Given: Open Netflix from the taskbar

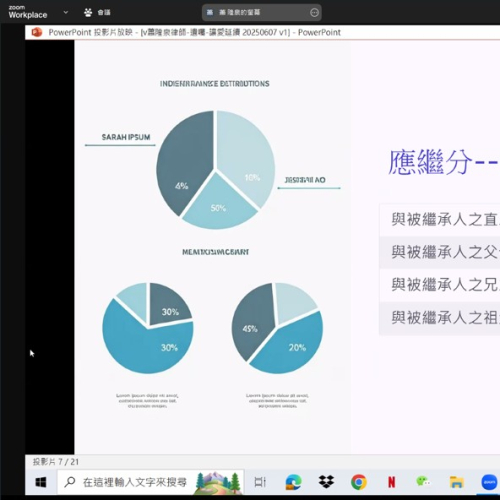Looking at the screenshot, I should 391,482.
